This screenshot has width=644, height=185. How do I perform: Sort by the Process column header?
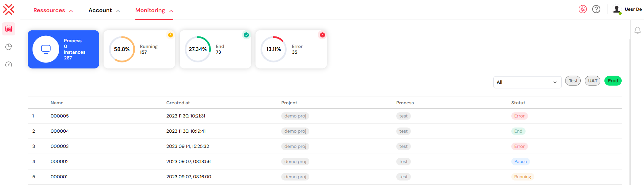tap(405, 103)
